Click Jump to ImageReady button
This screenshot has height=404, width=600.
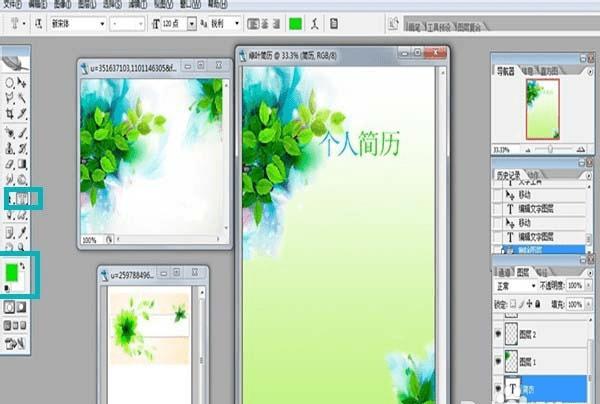(15, 344)
